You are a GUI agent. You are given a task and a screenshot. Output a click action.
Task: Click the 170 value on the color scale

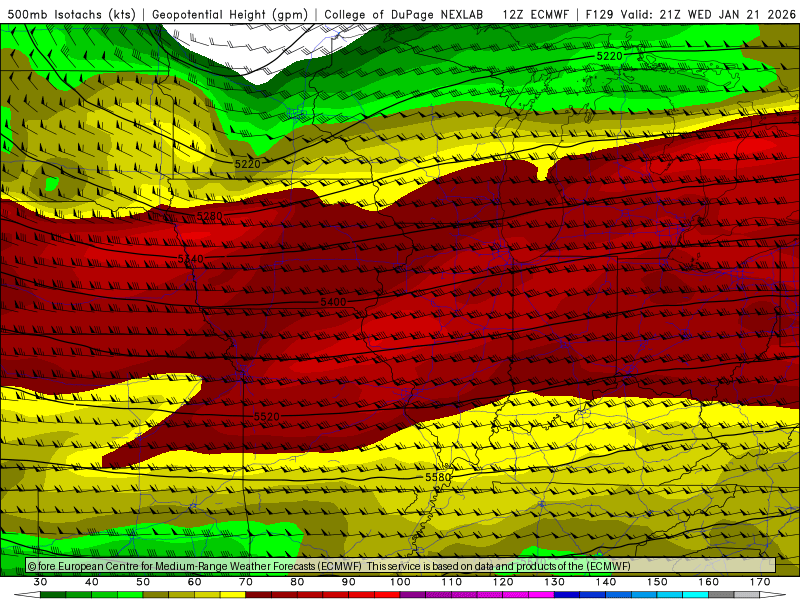pos(760,582)
